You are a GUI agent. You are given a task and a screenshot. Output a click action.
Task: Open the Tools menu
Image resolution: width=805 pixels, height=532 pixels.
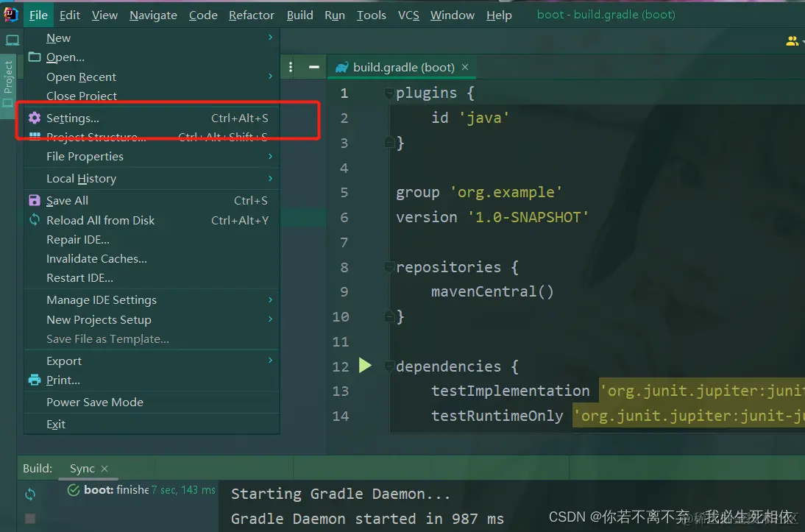[x=371, y=15]
